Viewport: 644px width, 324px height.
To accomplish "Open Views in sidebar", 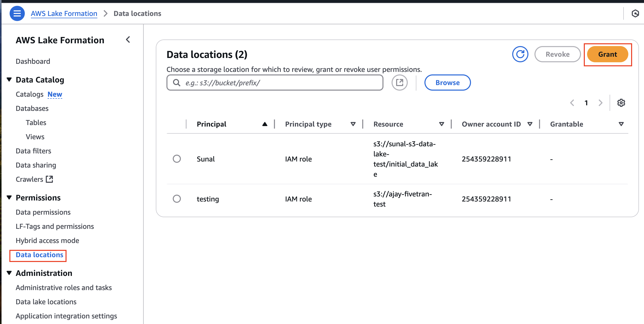I will coord(35,137).
